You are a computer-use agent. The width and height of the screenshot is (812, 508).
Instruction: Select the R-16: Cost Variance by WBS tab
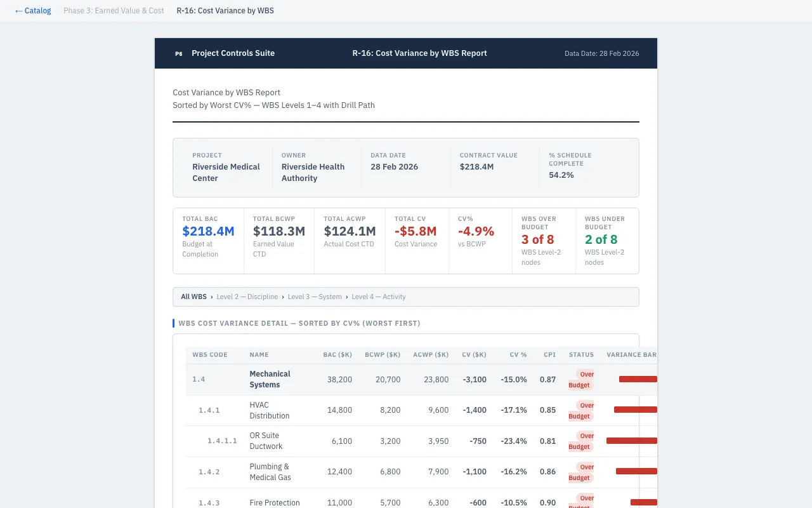pos(225,10)
